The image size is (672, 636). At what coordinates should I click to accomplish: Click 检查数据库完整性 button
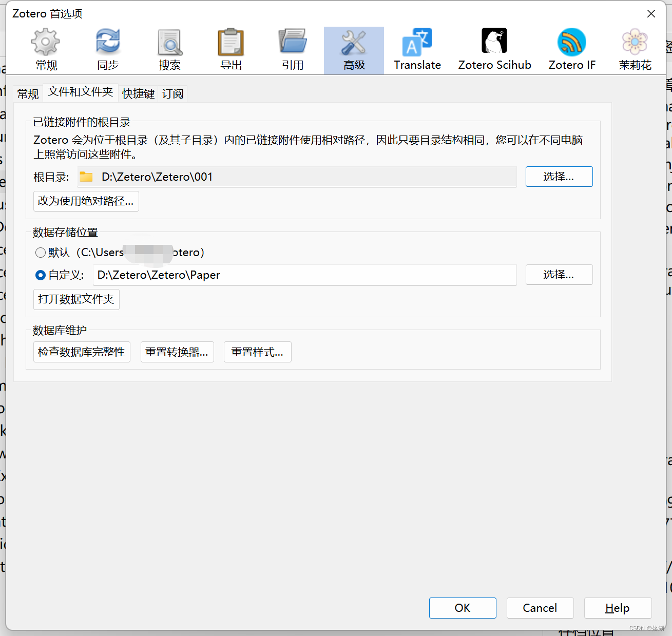pos(82,352)
